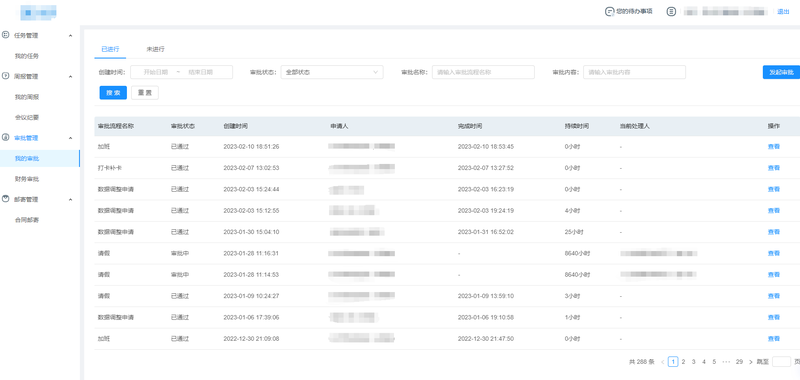800x380 pixels.
Task: Collapse the 简报管理 menu group
Action: point(70,77)
